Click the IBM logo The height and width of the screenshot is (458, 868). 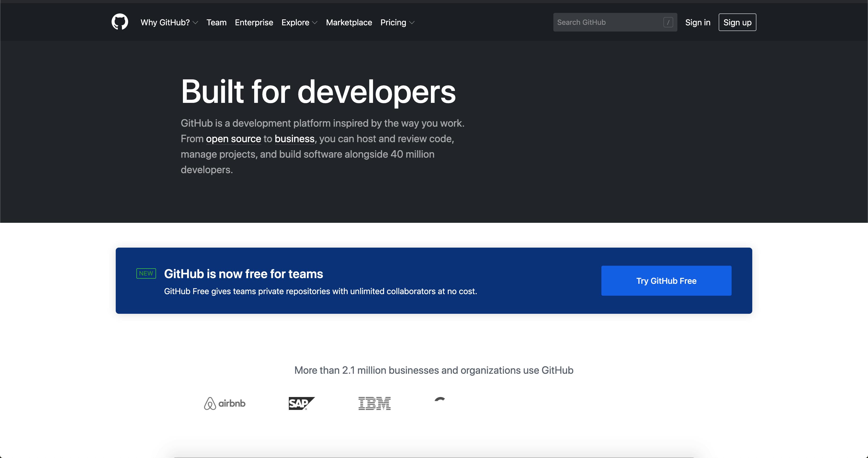point(374,403)
